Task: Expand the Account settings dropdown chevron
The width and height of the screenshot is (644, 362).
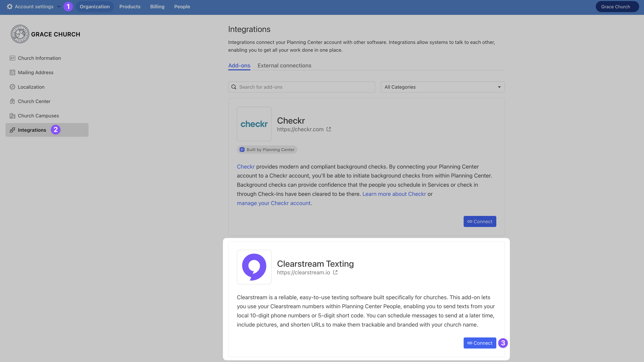Action: tap(59, 7)
